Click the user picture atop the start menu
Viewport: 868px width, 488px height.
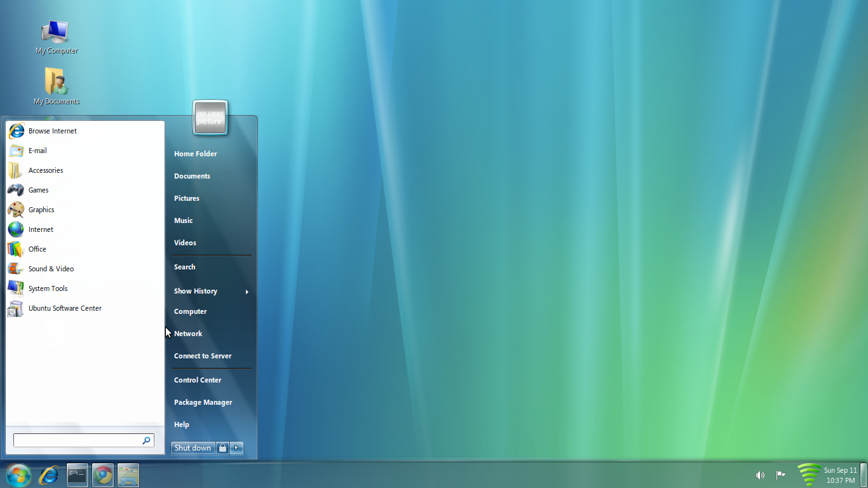tap(210, 118)
